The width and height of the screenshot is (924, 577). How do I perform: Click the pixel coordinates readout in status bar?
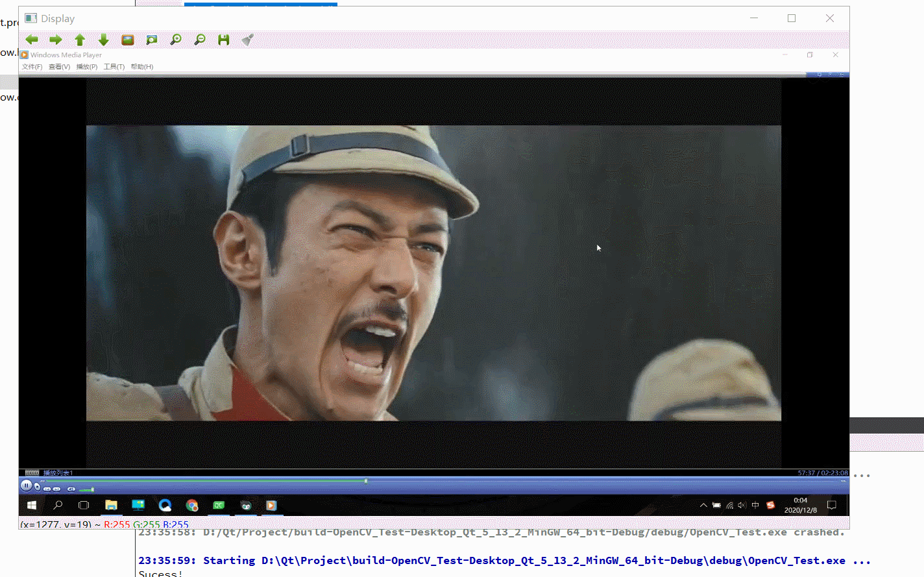click(x=55, y=524)
